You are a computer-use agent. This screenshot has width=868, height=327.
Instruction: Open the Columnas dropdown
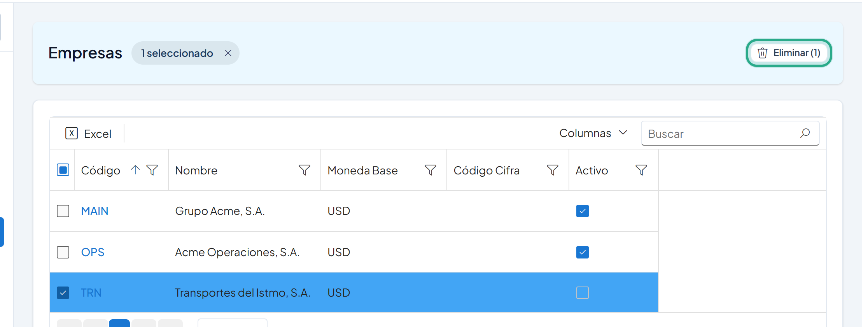[x=593, y=133]
